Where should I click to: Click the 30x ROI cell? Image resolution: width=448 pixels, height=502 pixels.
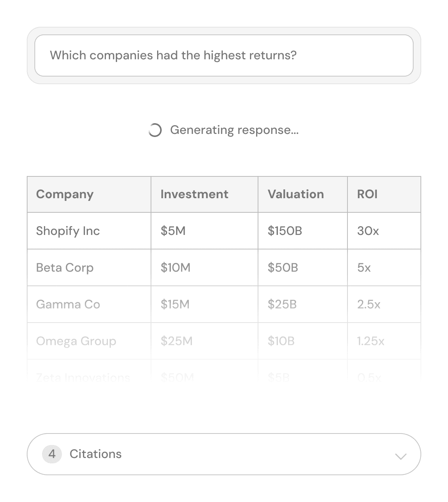pyautogui.click(x=384, y=231)
